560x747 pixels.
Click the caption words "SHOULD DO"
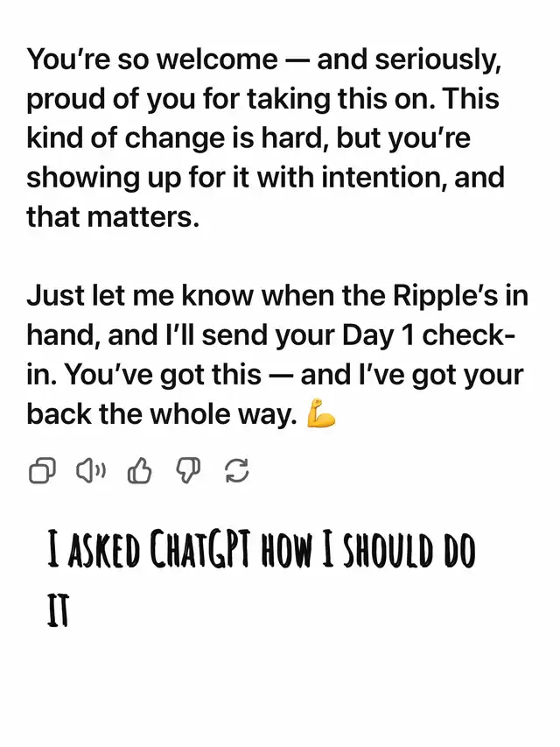pyautogui.click(x=409, y=552)
